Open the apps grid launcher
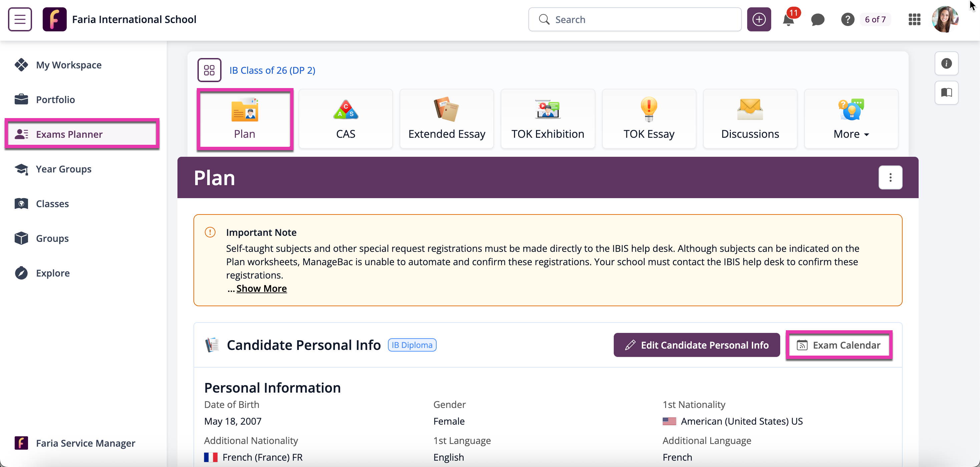 click(914, 19)
